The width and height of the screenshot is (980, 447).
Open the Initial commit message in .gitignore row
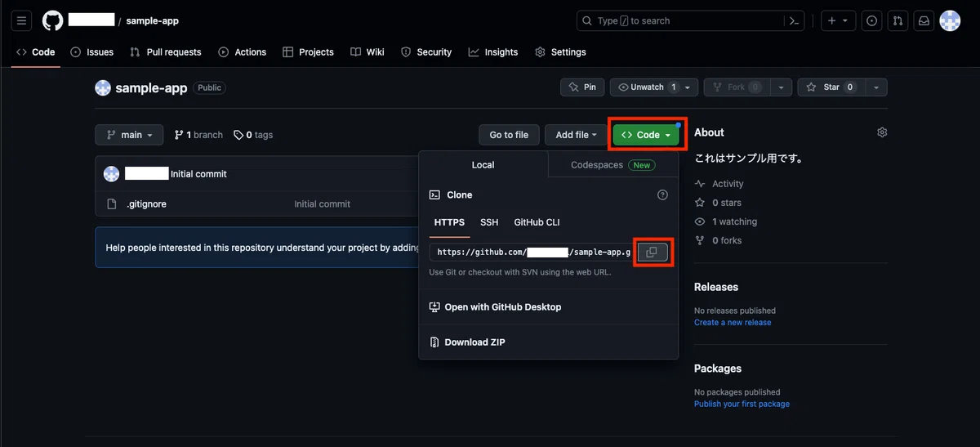[322, 204]
